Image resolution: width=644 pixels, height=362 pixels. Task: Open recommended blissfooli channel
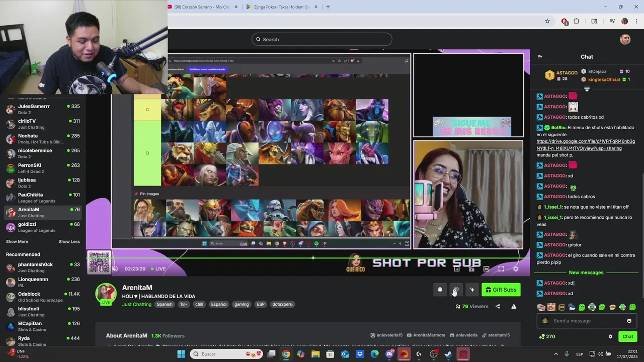(x=43, y=312)
